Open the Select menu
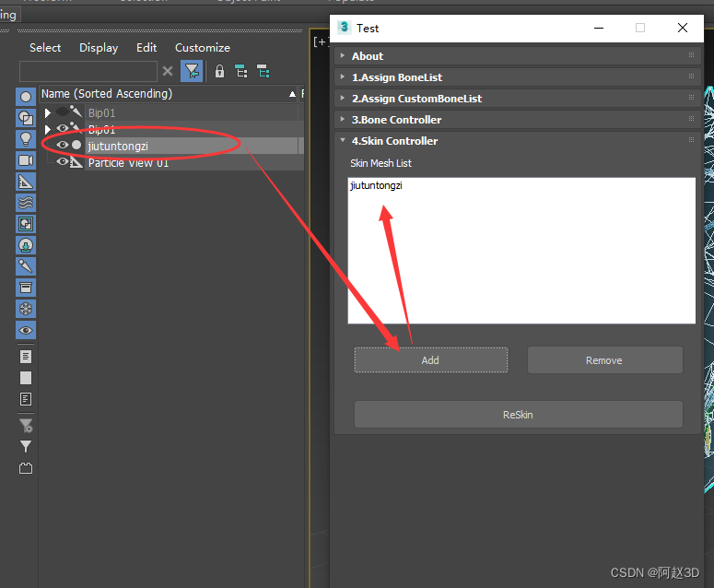The width and height of the screenshot is (714, 588). pos(45,48)
